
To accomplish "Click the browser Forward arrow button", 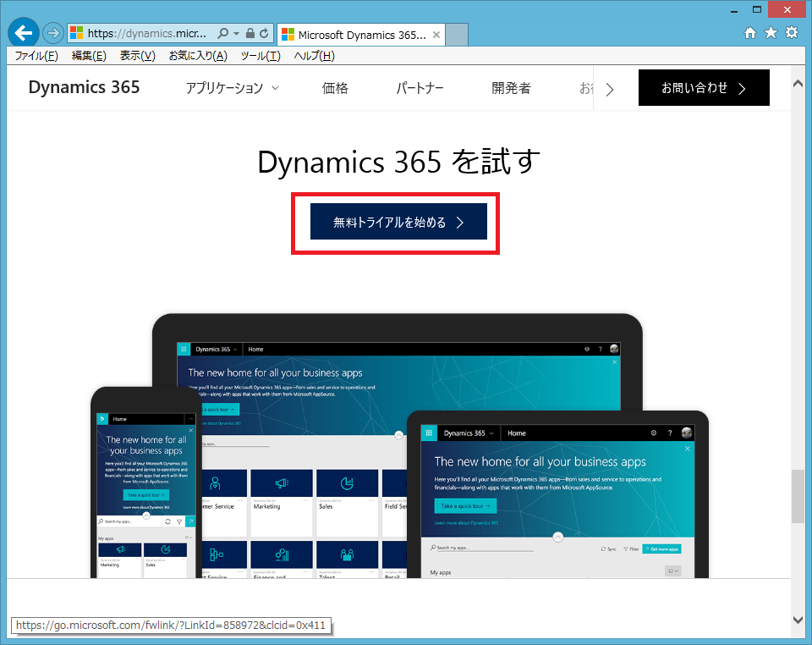I will (52, 34).
